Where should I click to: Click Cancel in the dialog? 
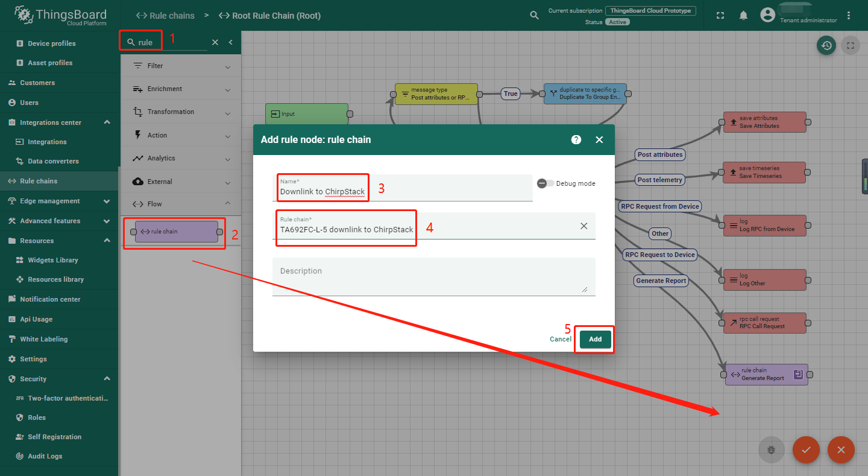point(561,339)
